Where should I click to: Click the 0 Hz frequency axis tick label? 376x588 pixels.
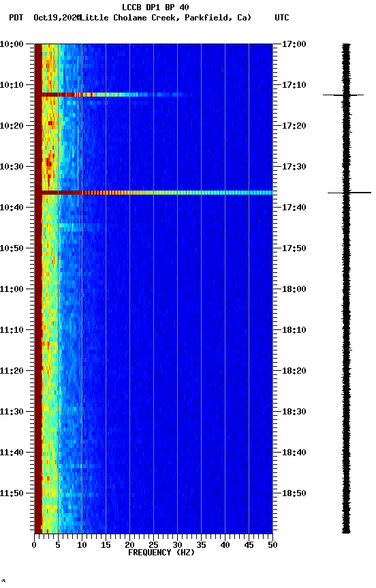click(34, 545)
